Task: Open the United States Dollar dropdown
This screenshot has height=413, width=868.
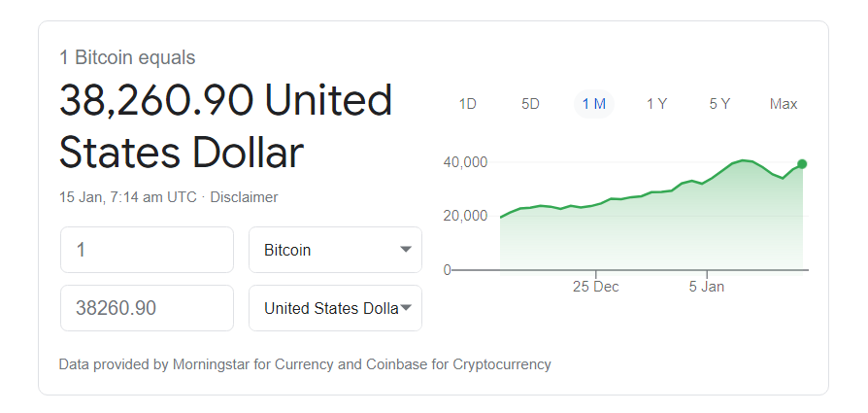Action: [x=336, y=308]
